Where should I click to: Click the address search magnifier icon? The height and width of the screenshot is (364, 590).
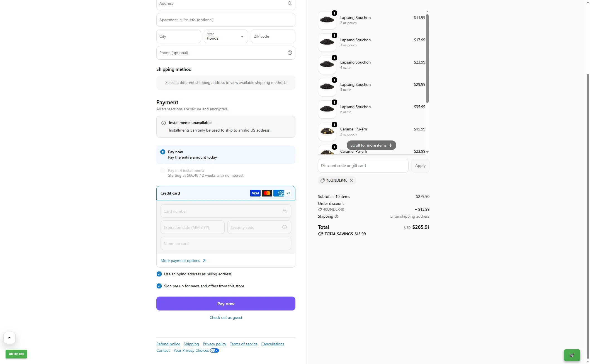(x=290, y=3)
